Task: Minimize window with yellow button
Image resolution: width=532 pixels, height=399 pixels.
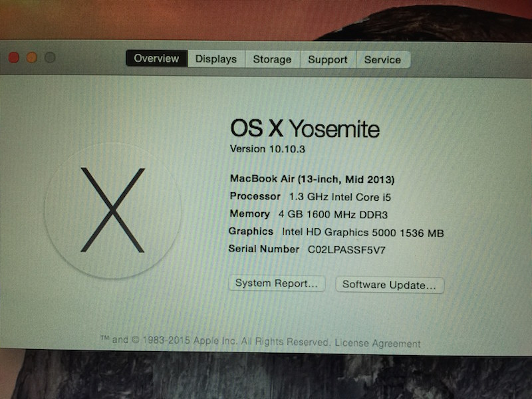Action: [32, 58]
